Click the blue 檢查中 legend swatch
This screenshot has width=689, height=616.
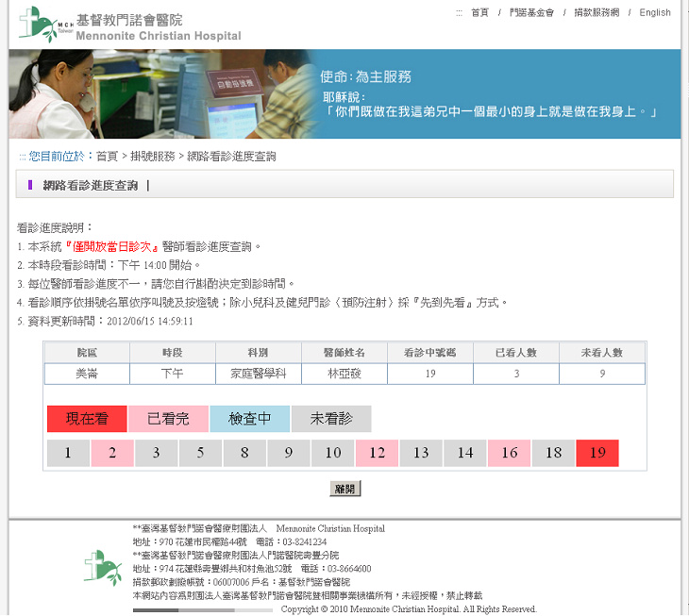[249, 419]
